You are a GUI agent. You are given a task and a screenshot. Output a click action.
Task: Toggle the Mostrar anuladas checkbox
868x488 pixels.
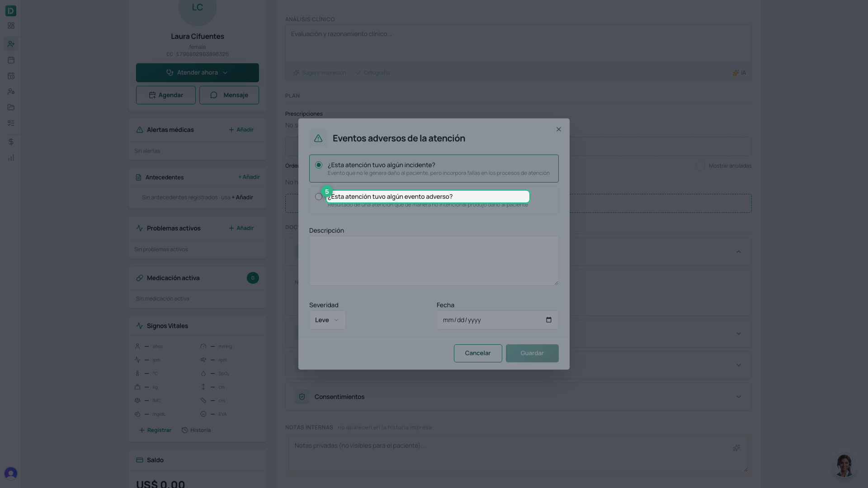pos(701,166)
